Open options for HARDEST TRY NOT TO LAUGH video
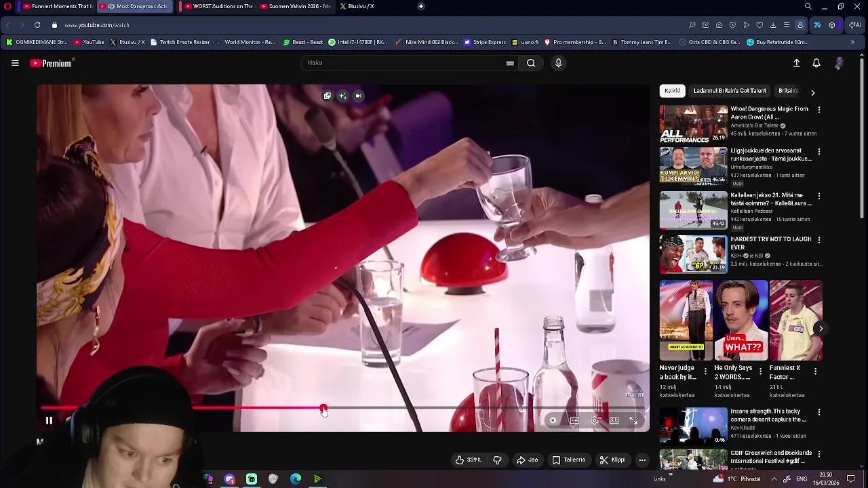This screenshot has height=488, width=868. (818, 240)
